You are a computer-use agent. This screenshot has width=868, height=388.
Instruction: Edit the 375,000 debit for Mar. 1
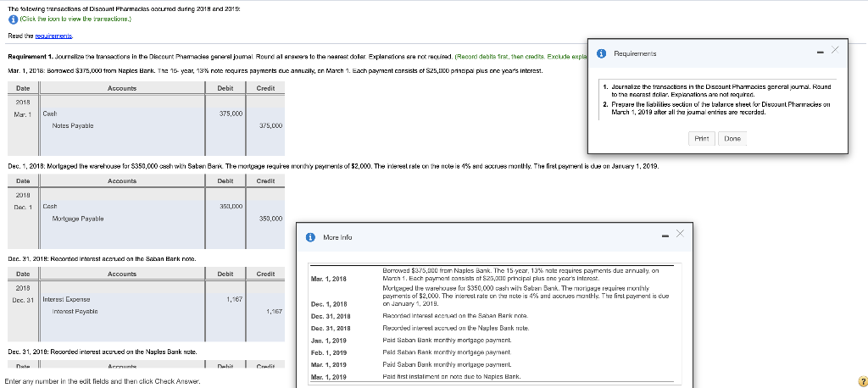click(x=225, y=114)
